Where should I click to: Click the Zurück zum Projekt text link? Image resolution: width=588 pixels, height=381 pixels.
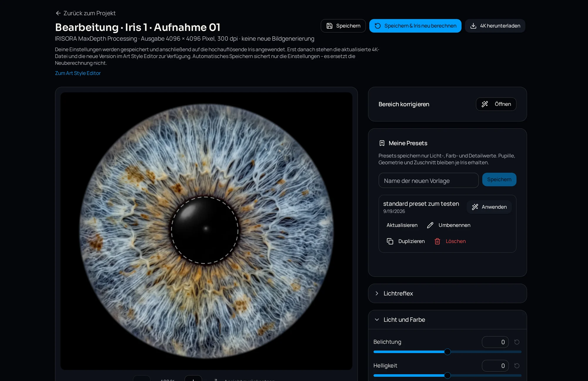pyautogui.click(x=89, y=13)
